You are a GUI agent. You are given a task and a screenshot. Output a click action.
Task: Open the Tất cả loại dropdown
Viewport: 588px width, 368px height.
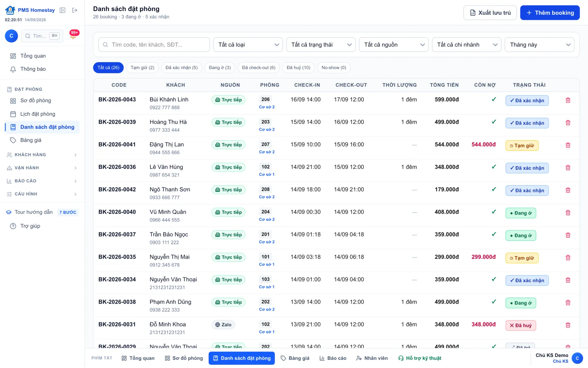248,45
